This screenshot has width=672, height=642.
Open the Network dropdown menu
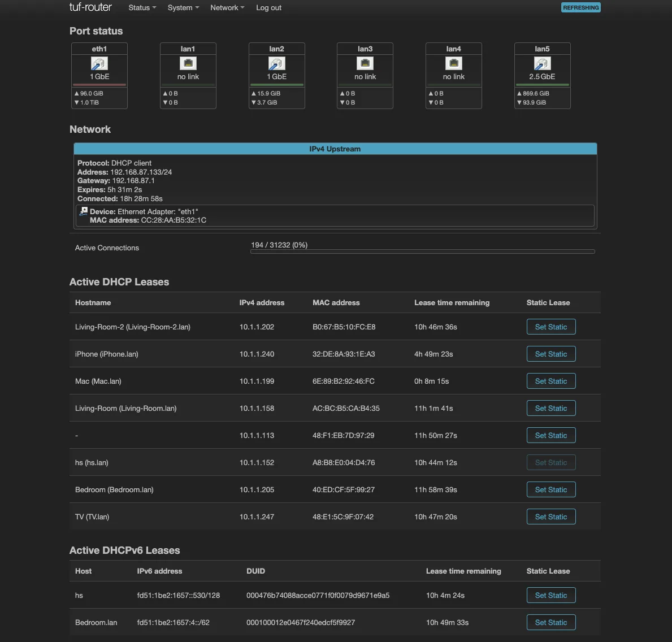(x=227, y=7)
